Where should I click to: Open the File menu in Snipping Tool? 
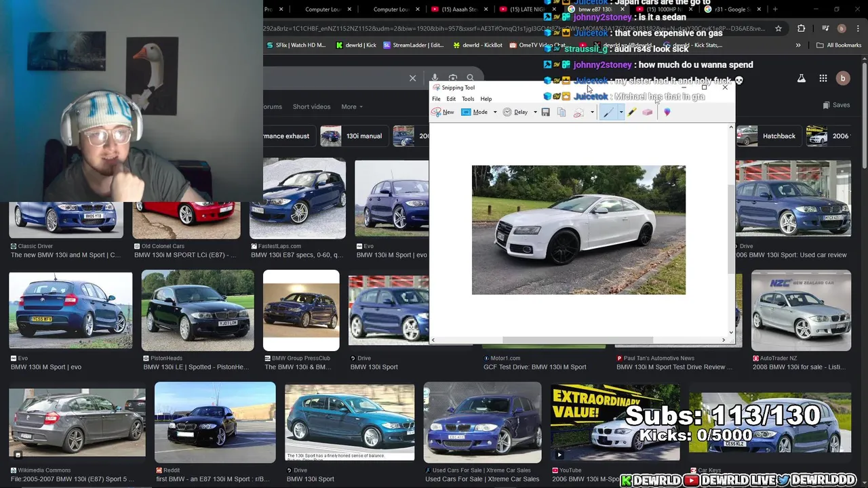(436, 99)
